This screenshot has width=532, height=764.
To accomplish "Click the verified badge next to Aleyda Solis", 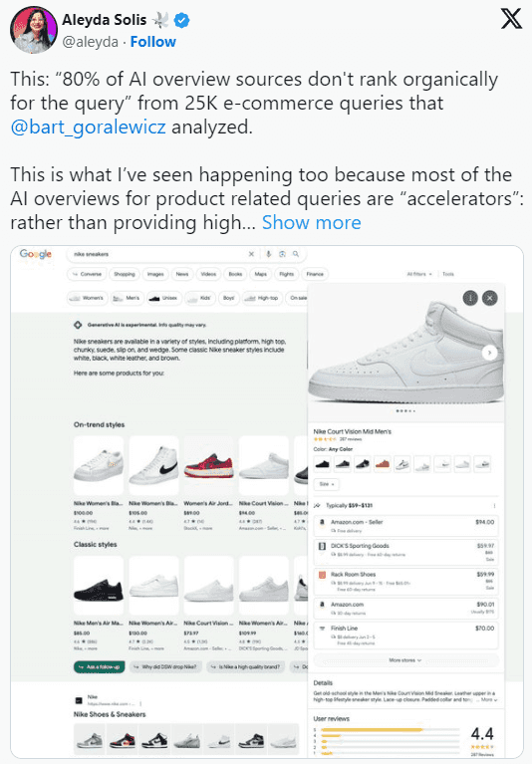I will [x=182, y=21].
